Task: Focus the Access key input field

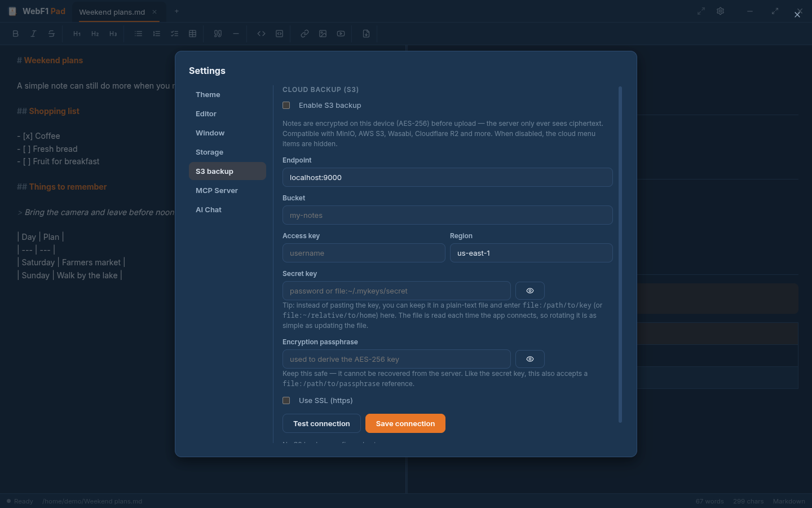Action: pyautogui.click(x=364, y=253)
